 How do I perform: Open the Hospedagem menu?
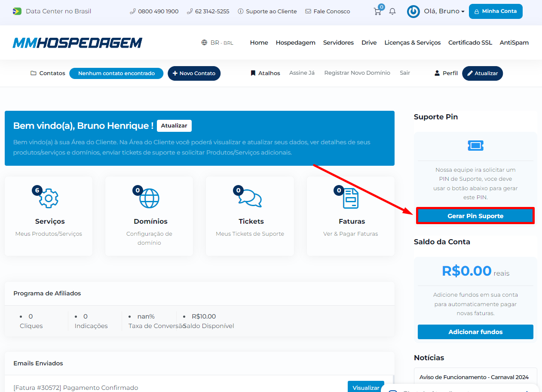(x=296, y=43)
